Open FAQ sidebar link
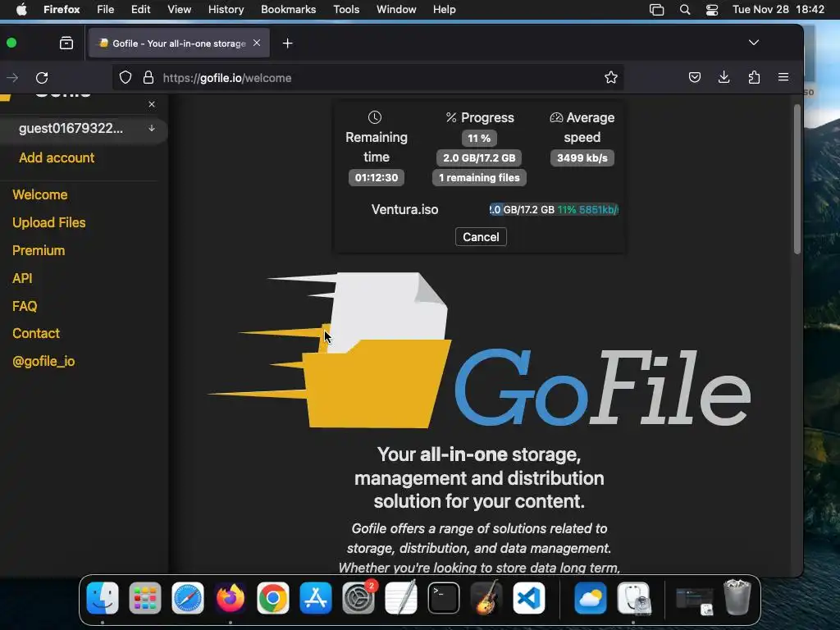 (x=25, y=306)
